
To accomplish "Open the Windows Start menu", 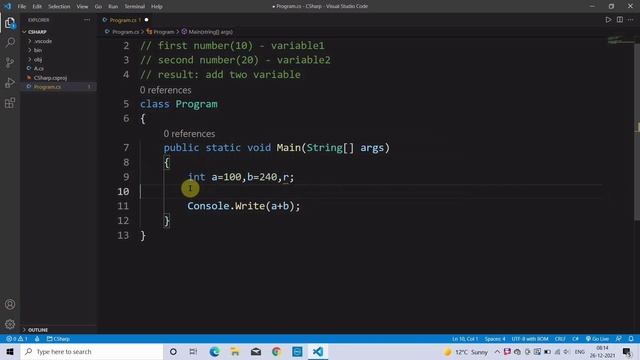I will tap(10, 351).
